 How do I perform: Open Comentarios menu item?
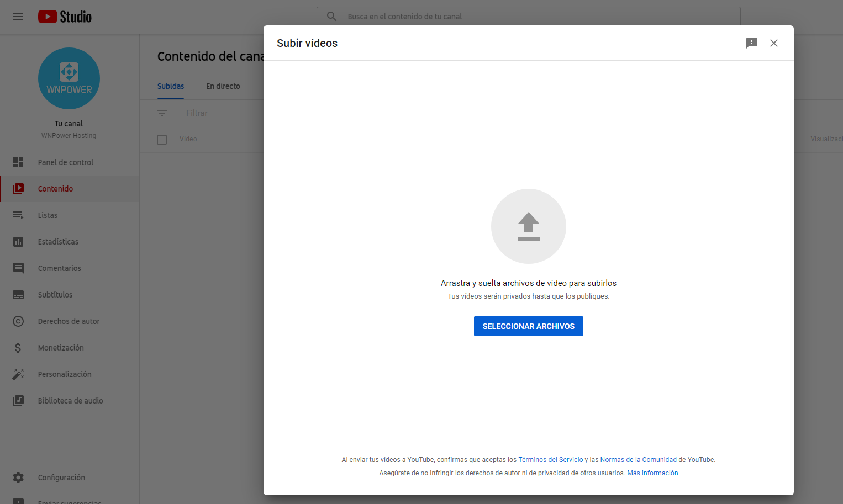70,268
